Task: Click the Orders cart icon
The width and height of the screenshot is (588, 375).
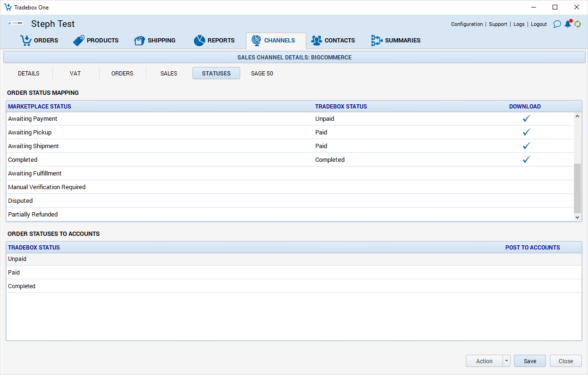Action: tap(25, 41)
